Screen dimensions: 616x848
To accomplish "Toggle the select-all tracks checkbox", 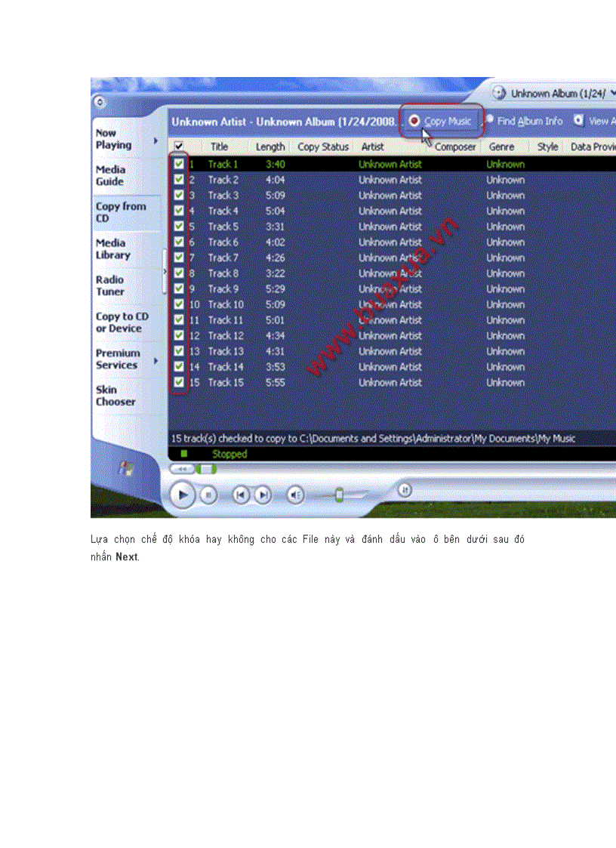I will click(178, 146).
